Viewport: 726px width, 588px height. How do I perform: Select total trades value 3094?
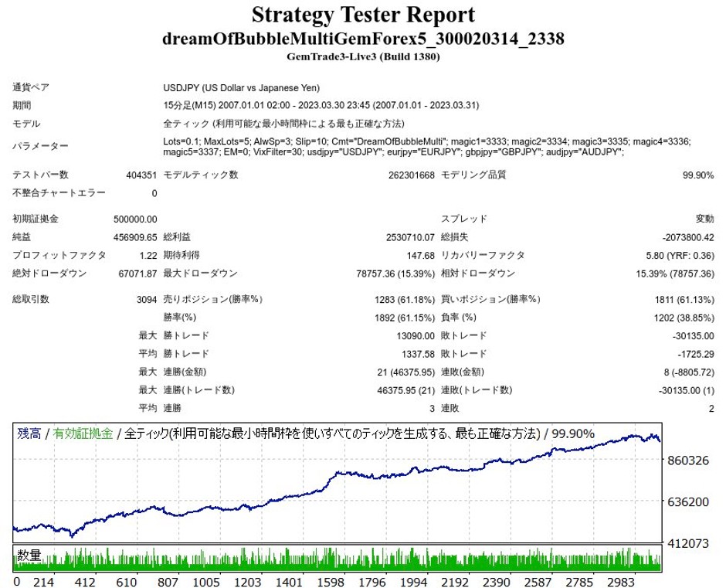[147, 300]
